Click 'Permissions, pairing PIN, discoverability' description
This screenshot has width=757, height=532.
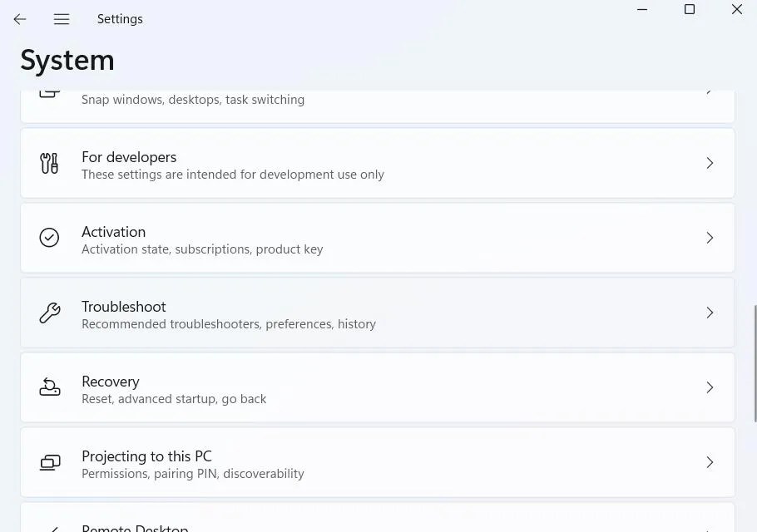(193, 474)
